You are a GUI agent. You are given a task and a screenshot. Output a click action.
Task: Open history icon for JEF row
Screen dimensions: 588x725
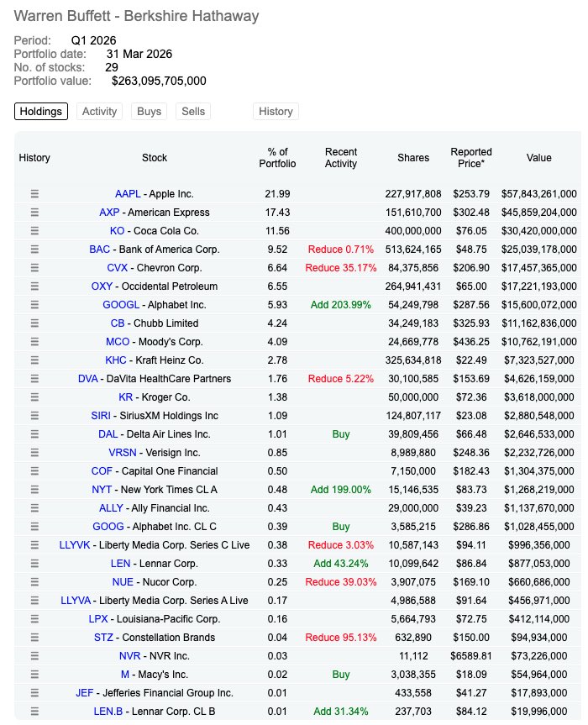pos(34,693)
